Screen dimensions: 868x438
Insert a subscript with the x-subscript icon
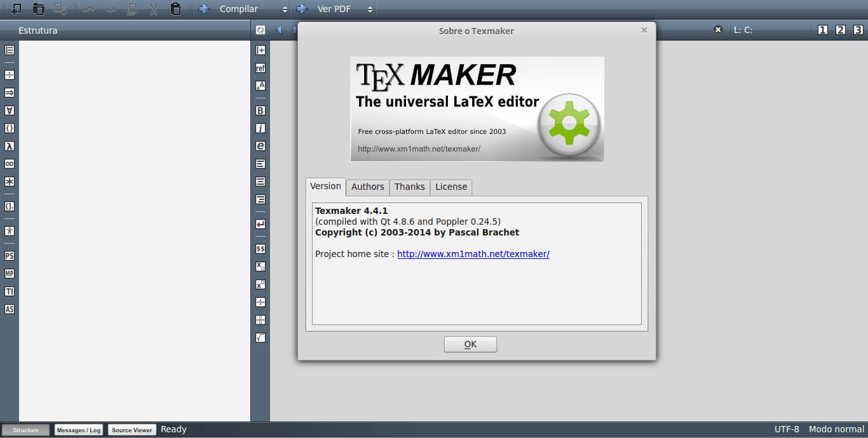click(260, 266)
